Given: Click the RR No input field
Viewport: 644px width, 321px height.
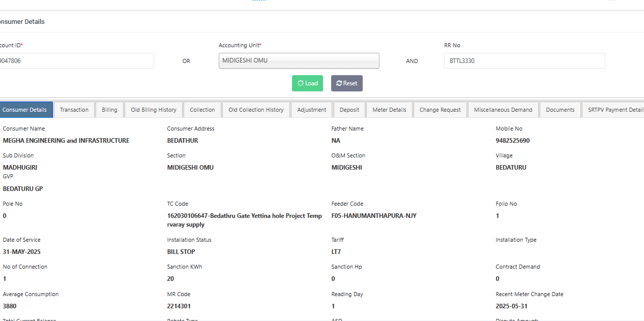Looking at the screenshot, I should click(x=524, y=61).
